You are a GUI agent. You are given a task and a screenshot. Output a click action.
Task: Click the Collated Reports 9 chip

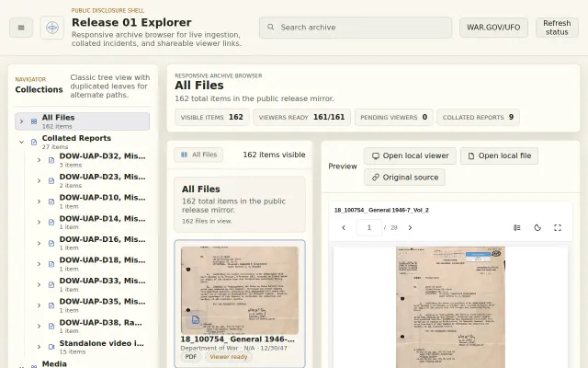tap(478, 117)
